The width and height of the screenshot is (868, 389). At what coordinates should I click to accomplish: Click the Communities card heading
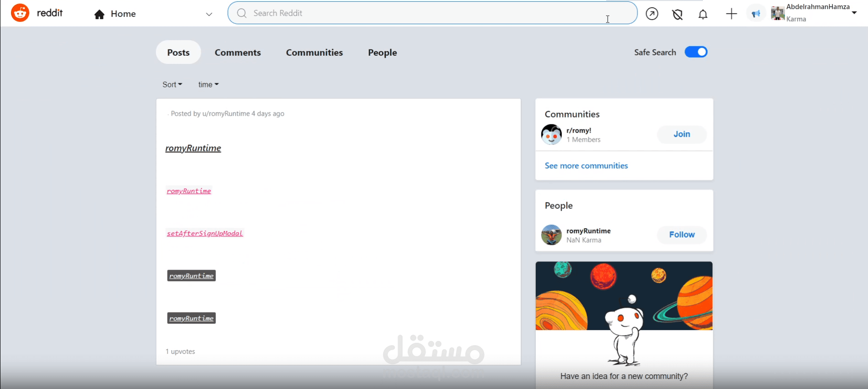[x=572, y=114]
